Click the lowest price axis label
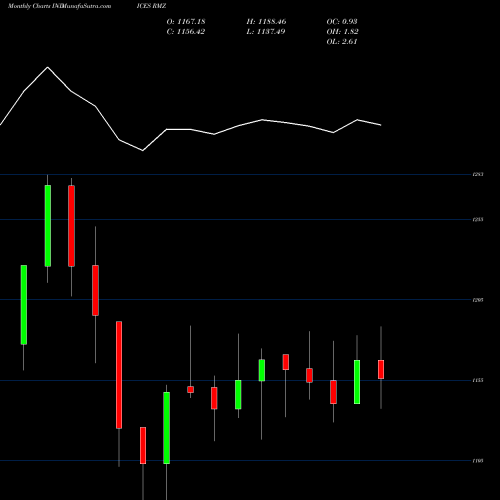This screenshot has height=500, width=500. [x=478, y=461]
